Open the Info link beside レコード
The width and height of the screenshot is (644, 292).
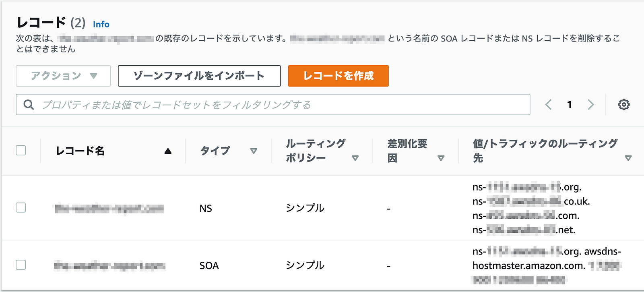coord(101,25)
